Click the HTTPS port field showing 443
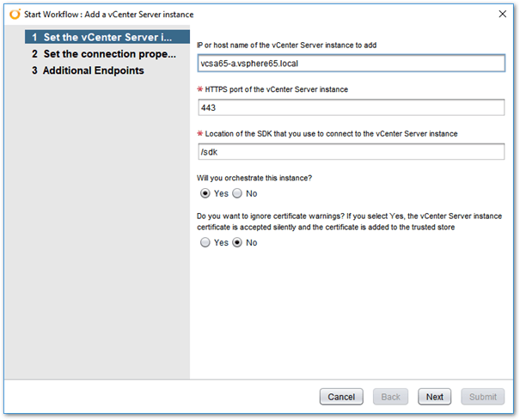Viewport: 520px width, 420px height. [352, 107]
